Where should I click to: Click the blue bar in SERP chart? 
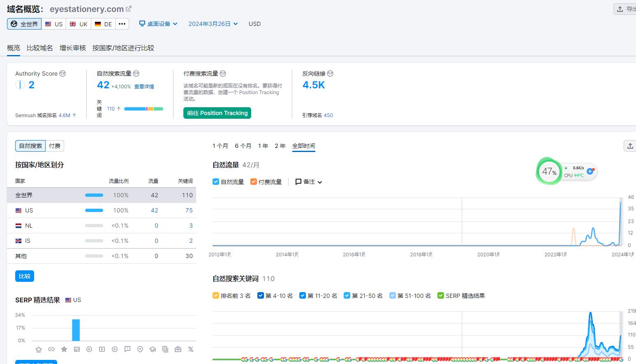coord(76,330)
